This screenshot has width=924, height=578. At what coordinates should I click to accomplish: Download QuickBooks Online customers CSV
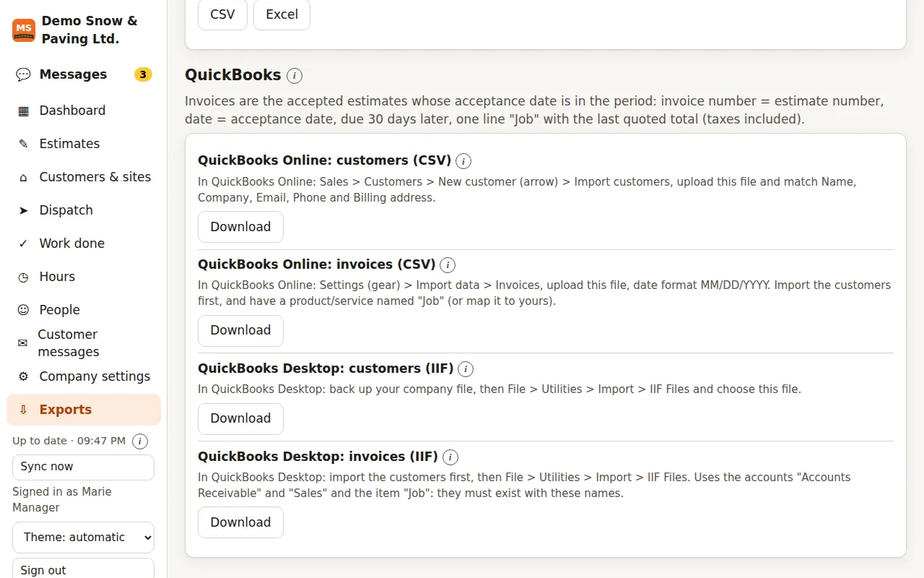[240, 227]
